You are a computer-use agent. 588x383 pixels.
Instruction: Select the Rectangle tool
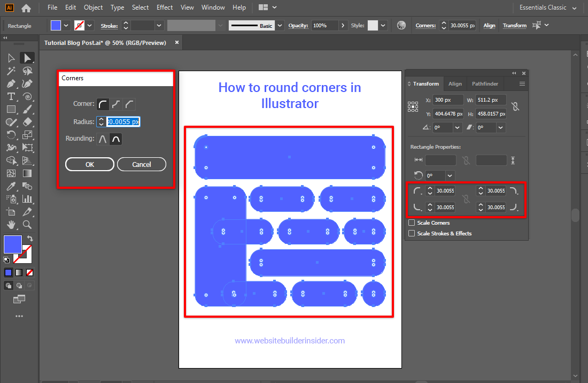11,109
